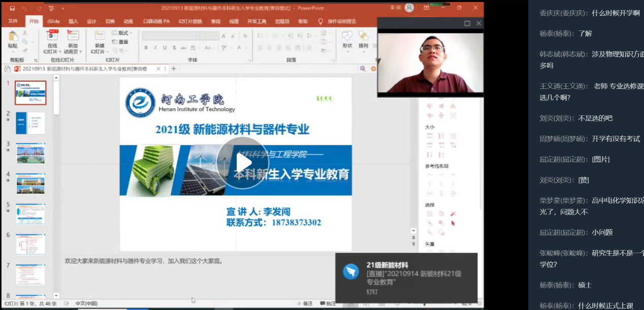Toggle Underline formatting
The height and width of the screenshot is (310, 644).
click(x=165, y=48)
